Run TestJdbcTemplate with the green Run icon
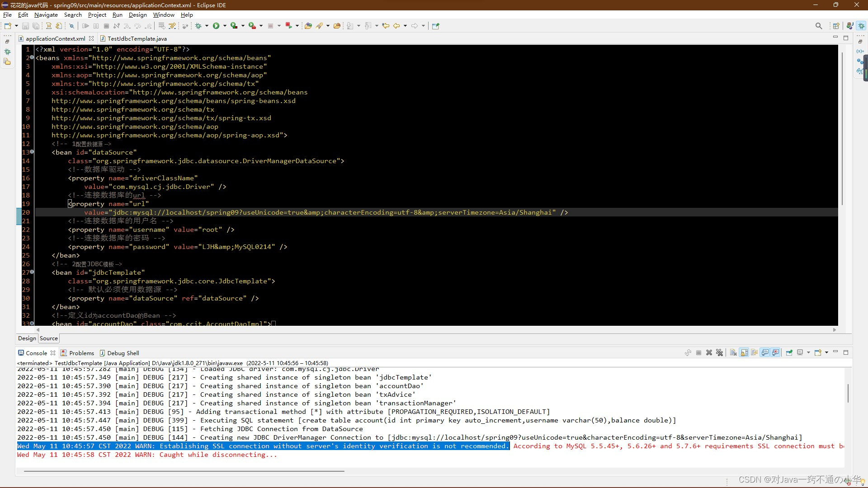This screenshot has height=488, width=868. [217, 26]
